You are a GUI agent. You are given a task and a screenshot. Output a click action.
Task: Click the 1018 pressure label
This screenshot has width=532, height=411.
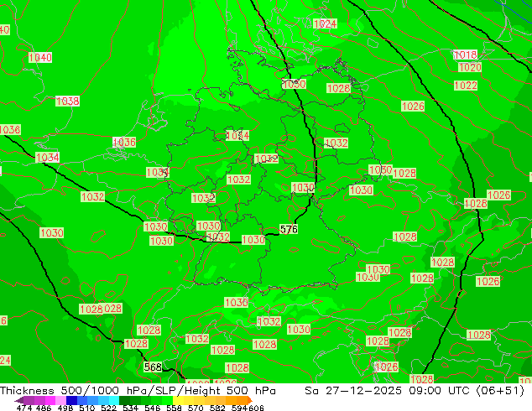(466, 55)
